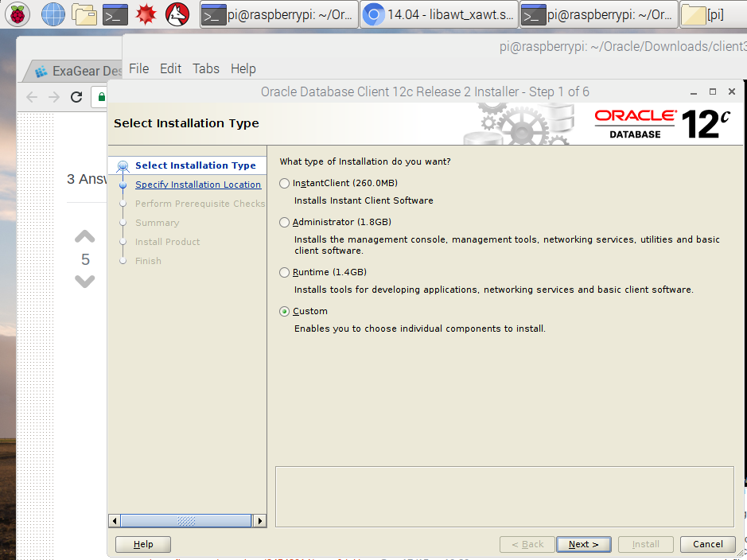Click the Oracle Database 12c logo
Viewport: 747px width, 560px height.
[x=662, y=124]
